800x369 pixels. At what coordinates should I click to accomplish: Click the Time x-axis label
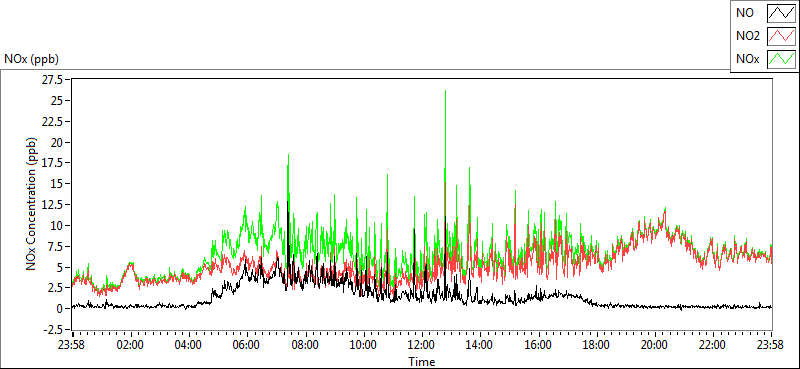pyautogui.click(x=421, y=362)
